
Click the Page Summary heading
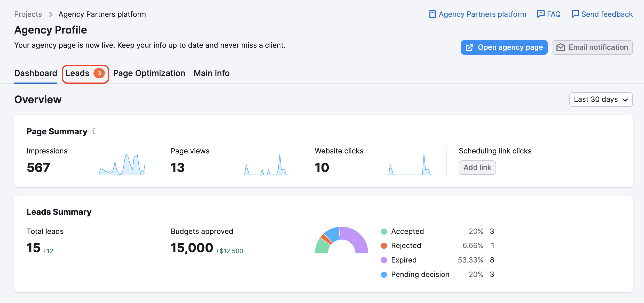tap(57, 132)
